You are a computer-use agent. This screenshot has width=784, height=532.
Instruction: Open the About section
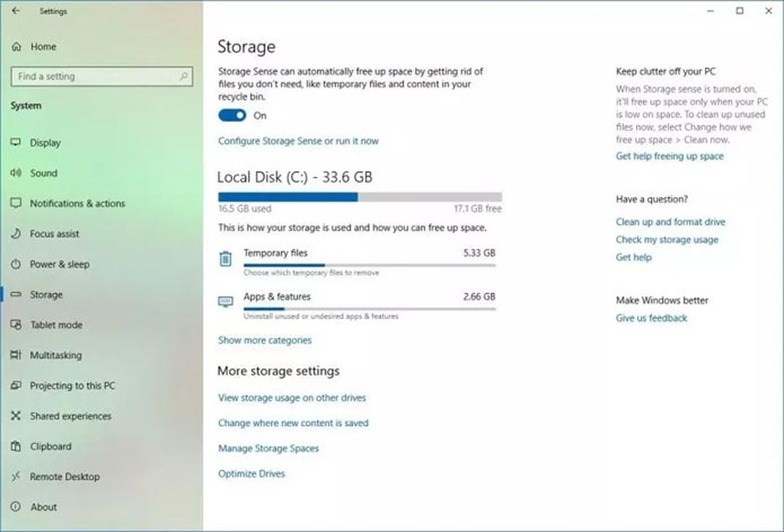click(x=43, y=507)
